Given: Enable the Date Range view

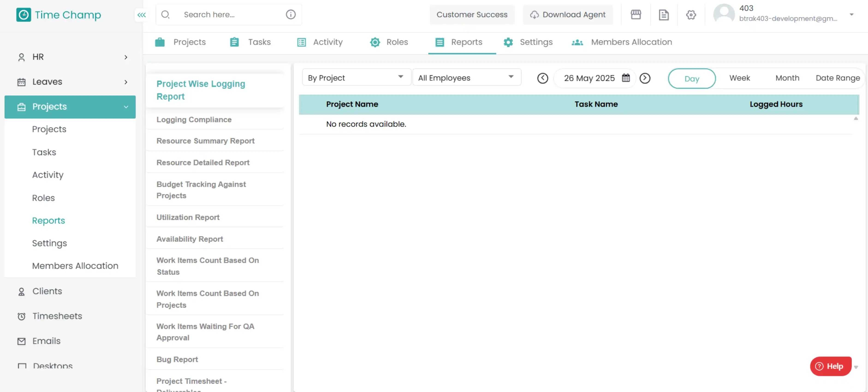Looking at the screenshot, I should 838,78.
